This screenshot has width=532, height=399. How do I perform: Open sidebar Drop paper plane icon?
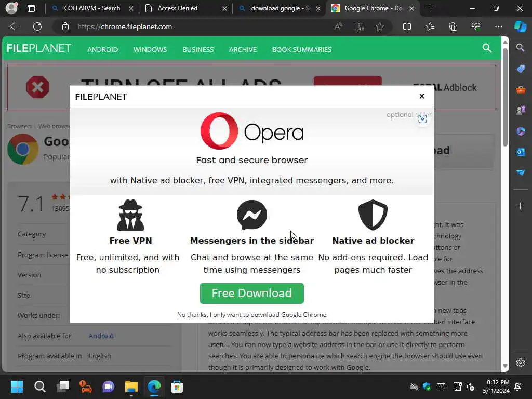(521, 172)
